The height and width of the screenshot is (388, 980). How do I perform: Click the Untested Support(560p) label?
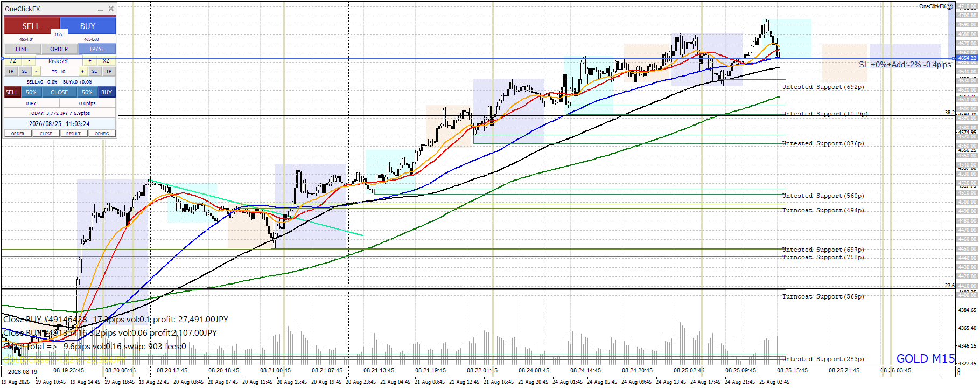coord(823,196)
